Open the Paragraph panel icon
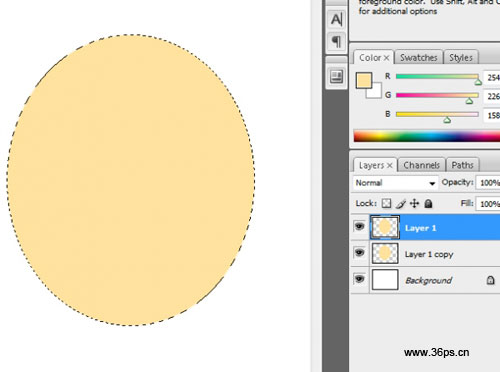 (336, 41)
